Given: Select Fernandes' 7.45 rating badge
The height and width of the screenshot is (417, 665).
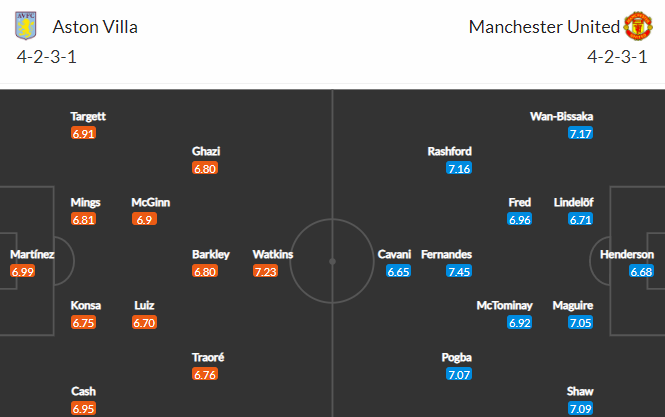Looking at the screenshot, I should pyautogui.click(x=459, y=271).
